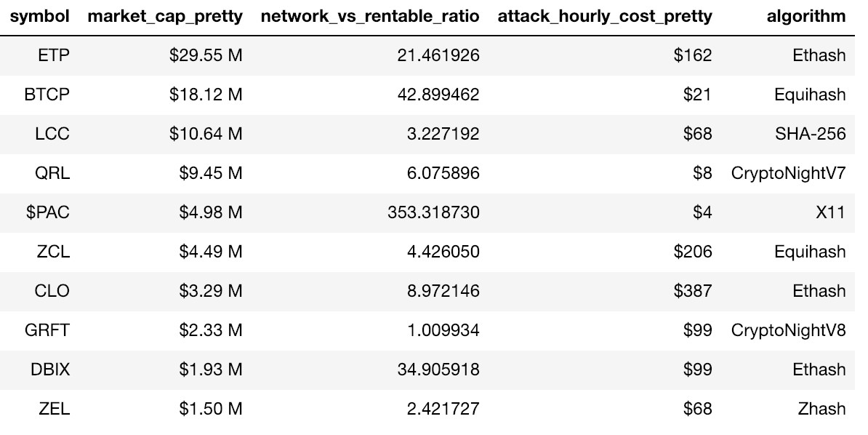Screen dimensions: 868x435
Task: Click the market_cap_pretty column header
Action: click(x=164, y=17)
